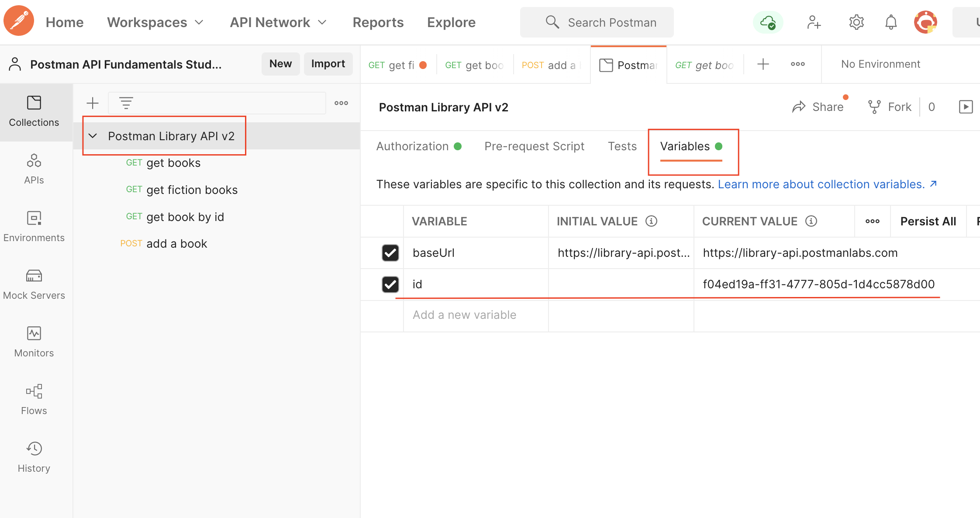The height and width of the screenshot is (518, 980).
Task: Open the Tests tab
Action: click(x=622, y=146)
